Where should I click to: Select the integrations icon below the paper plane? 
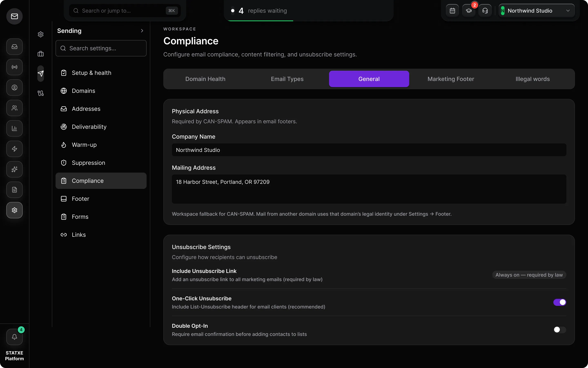click(41, 93)
